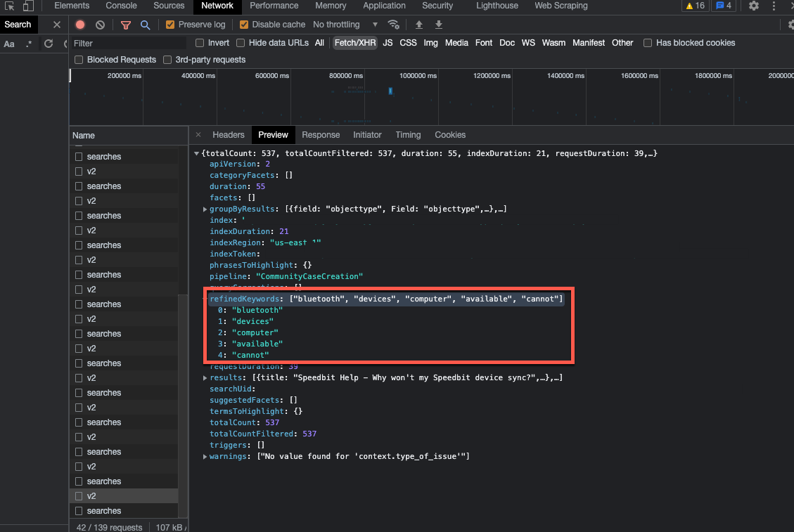This screenshot has width=794, height=532.
Task: Open the No throttling dropdown
Action: 345,25
